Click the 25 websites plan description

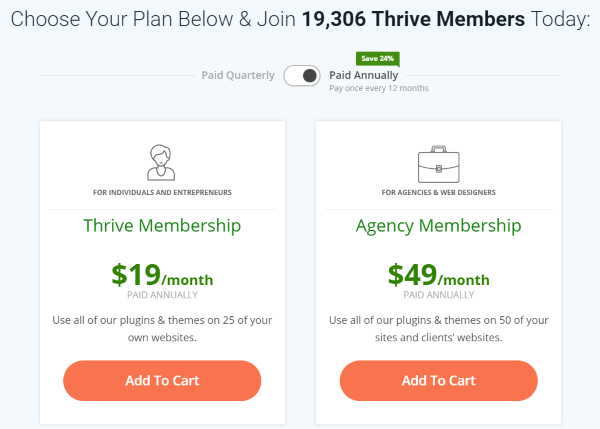click(x=162, y=328)
